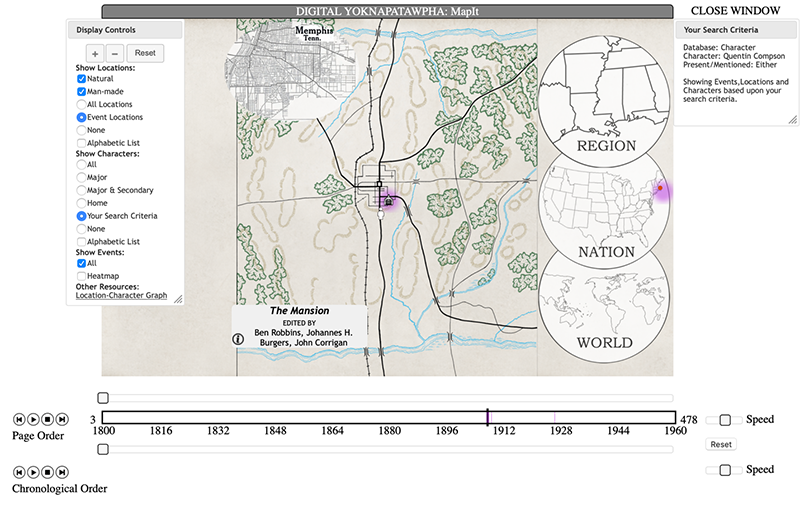
Task: Enable the Heatmap checkbox
Action: pos(81,276)
